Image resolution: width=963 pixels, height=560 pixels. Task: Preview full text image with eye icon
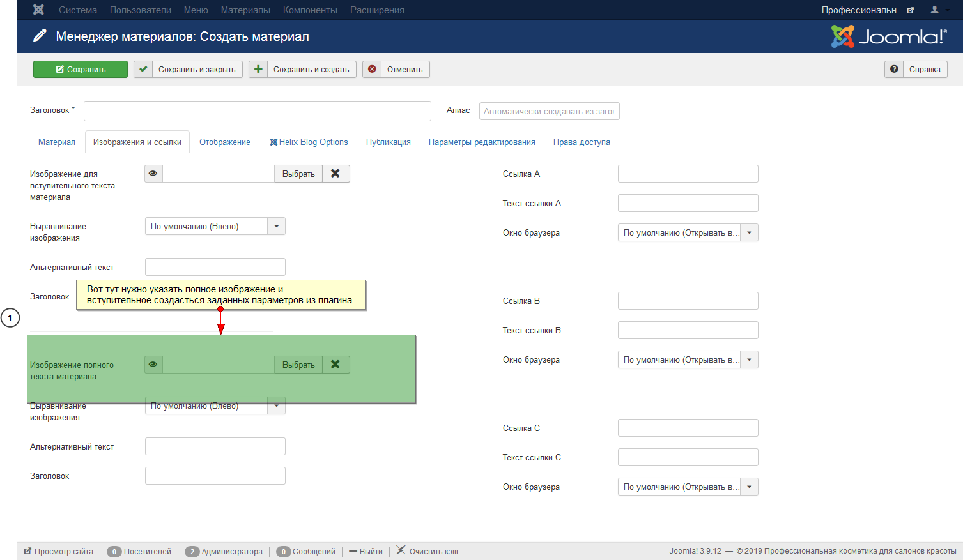(153, 365)
